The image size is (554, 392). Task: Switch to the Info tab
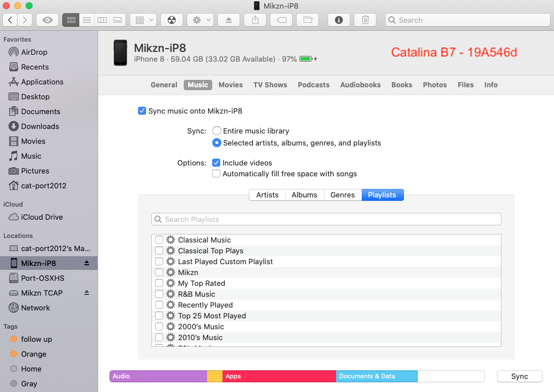(491, 85)
